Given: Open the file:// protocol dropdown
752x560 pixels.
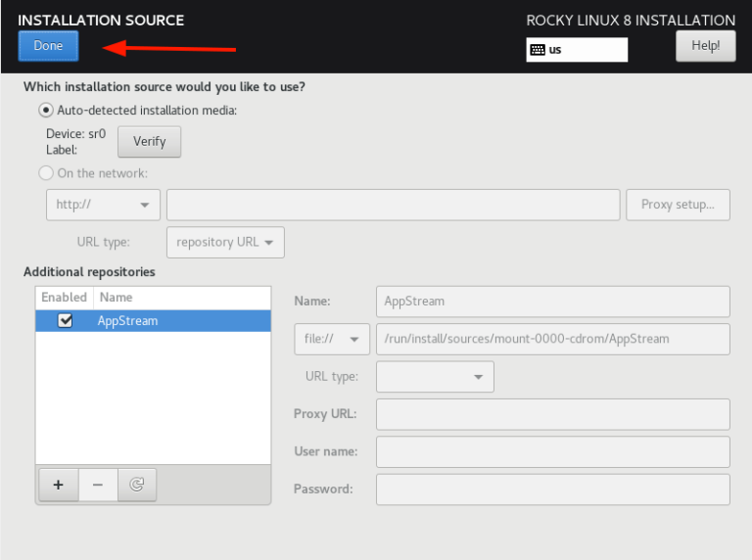Looking at the screenshot, I should pyautogui.click(x=332, y=339).
